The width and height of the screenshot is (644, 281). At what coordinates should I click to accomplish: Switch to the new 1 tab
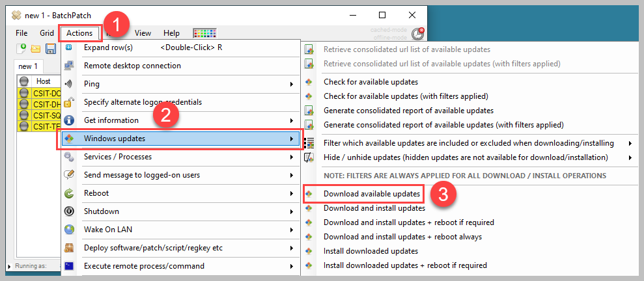click(28, 66)
